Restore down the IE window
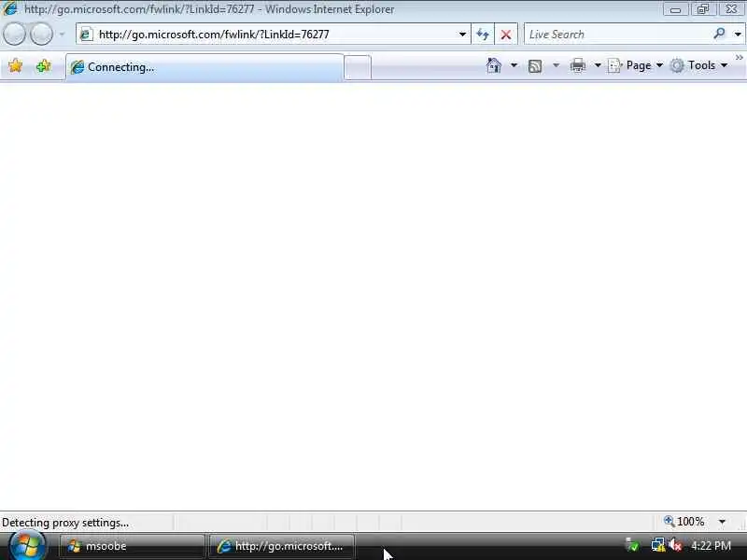747x560 pixels. [703, 9]
